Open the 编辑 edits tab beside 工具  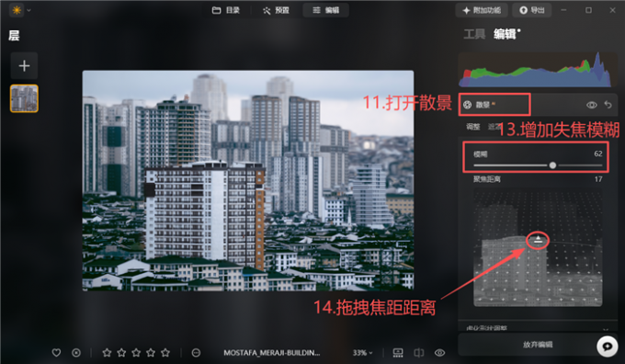point(505,34)
